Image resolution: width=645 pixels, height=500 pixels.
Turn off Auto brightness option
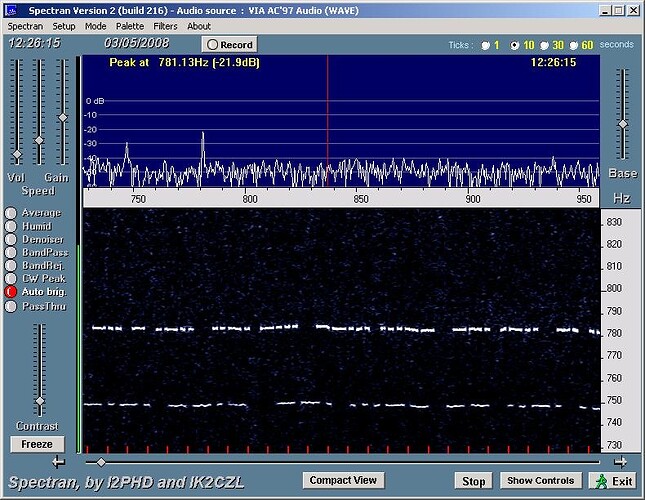pos(11,292)
